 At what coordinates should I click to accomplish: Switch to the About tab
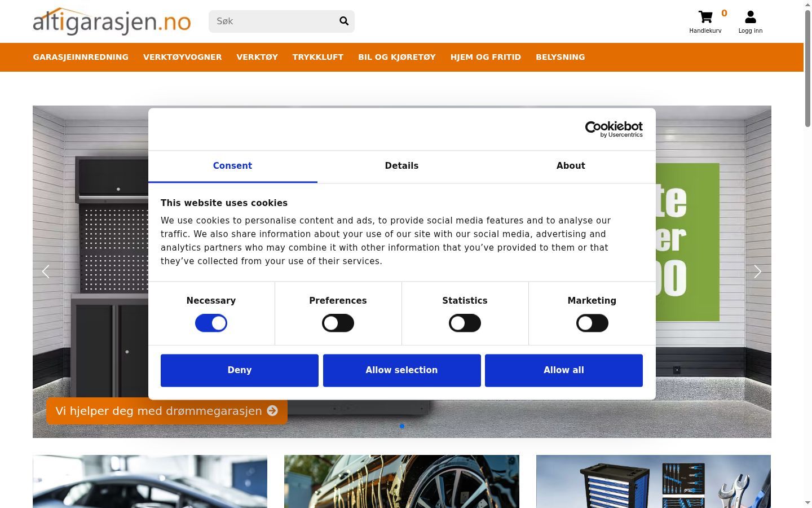[x=571, y=166]
